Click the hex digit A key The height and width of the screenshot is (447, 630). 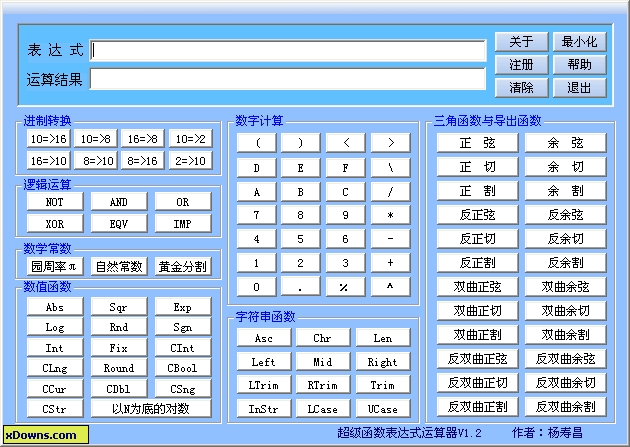pyautogui.click(x=257, y=192)
